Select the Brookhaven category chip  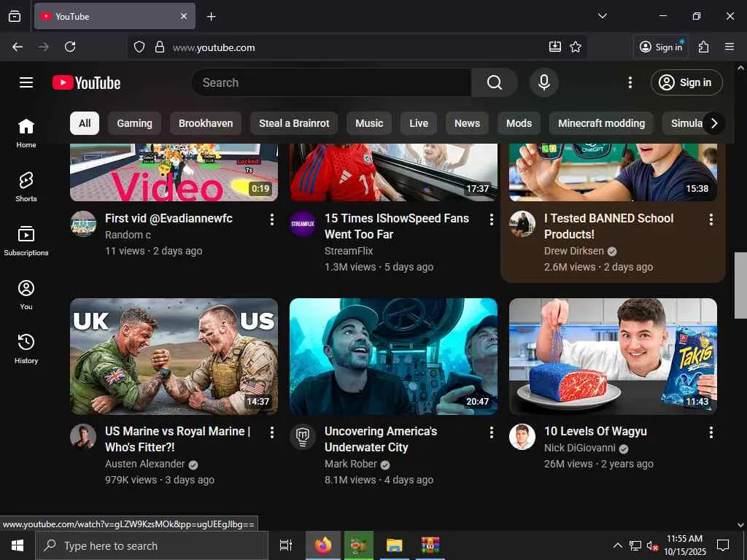pyautogui.click(x=206, y=123)
